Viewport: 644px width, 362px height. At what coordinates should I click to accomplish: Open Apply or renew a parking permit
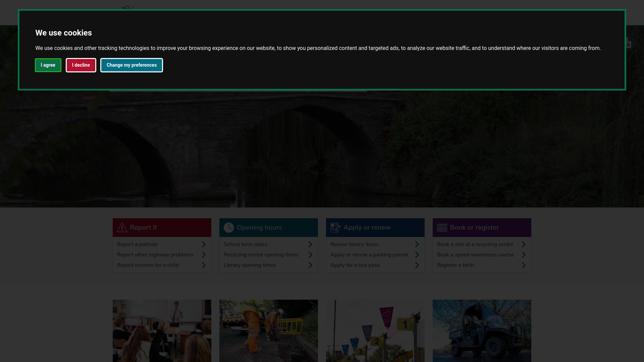369,255
